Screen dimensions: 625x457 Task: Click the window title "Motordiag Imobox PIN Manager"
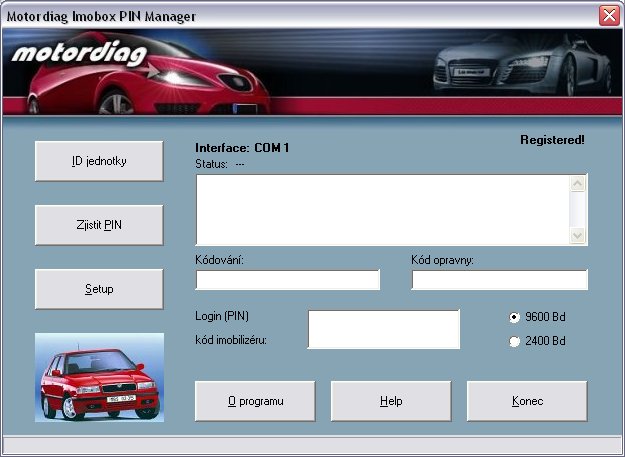[x=101, y=17]
